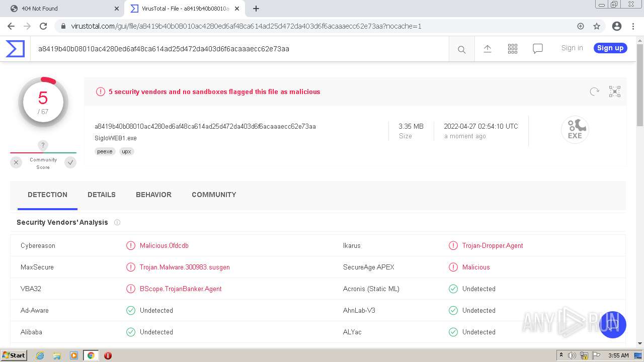Open Chrome profile avatar icon
Viewport: 644px width, 362px height.
617,26
